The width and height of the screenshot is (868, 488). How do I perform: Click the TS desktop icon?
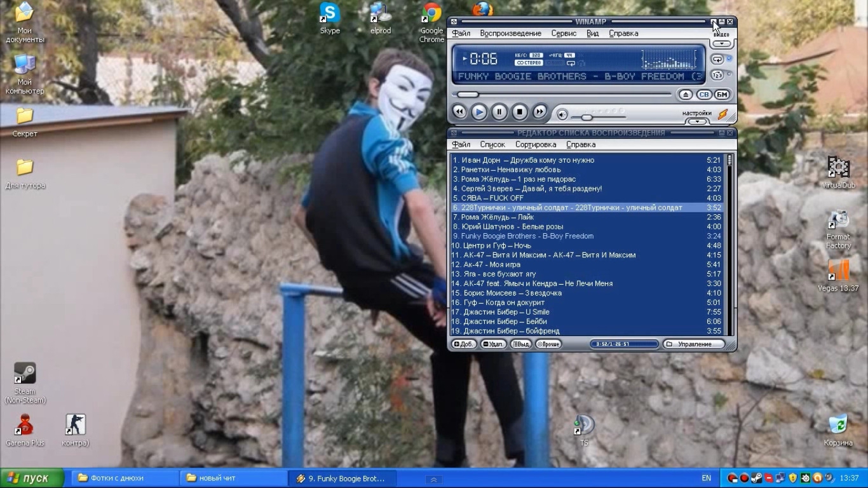583,430
